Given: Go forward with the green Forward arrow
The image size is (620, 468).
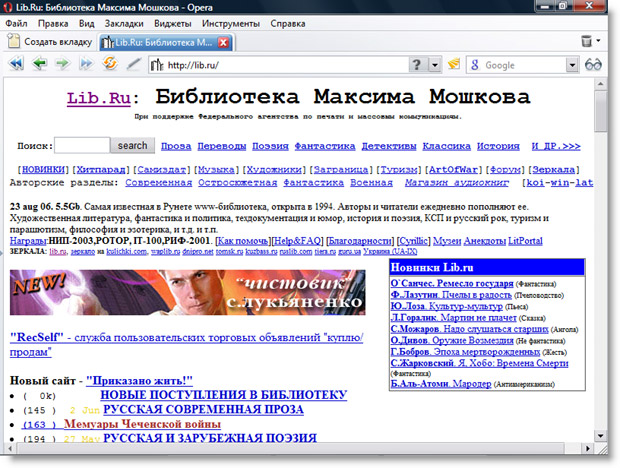Looking at the screenshot, I should 62,64.
